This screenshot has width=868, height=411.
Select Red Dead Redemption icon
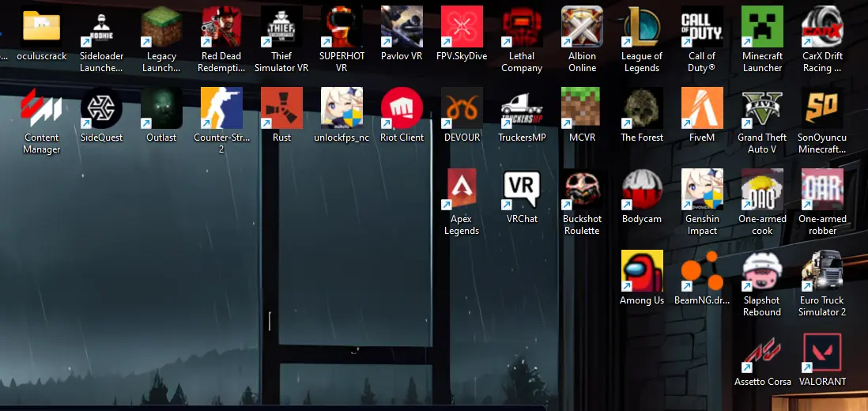tap(221, 27)
